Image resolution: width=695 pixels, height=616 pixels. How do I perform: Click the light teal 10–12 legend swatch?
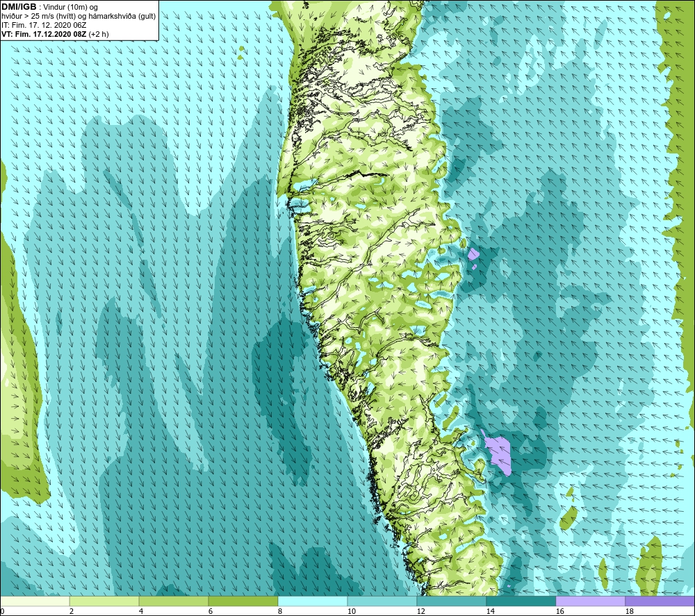tap(382, 601)
